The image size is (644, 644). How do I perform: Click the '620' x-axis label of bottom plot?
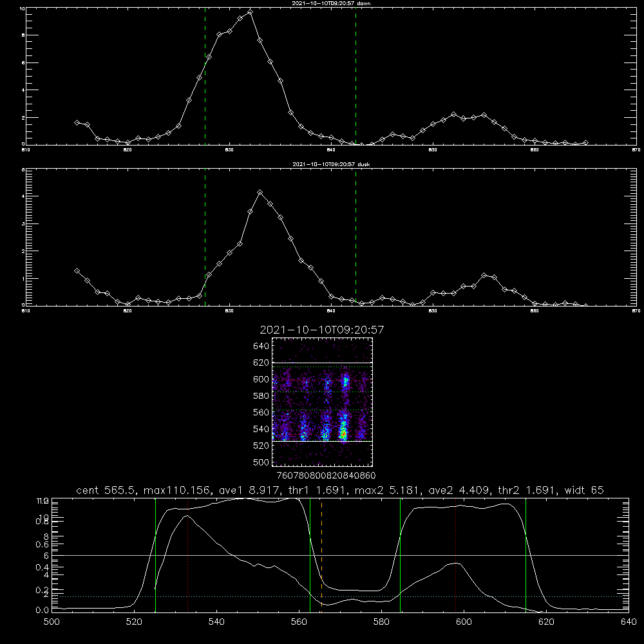546,622
